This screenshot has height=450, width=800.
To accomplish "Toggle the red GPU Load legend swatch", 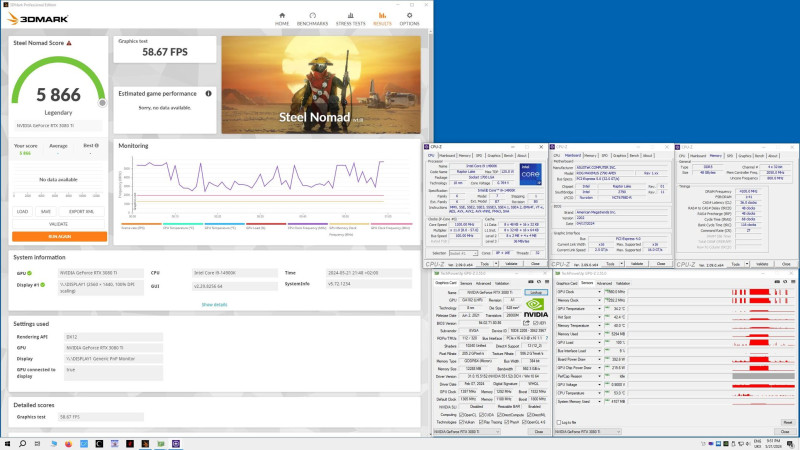I will point(266,224).
